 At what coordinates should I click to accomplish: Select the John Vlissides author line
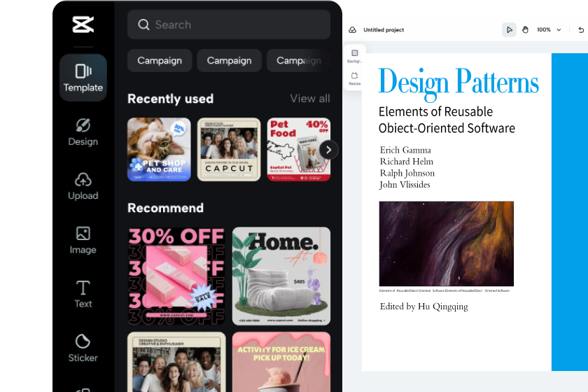tap(405, 185)
